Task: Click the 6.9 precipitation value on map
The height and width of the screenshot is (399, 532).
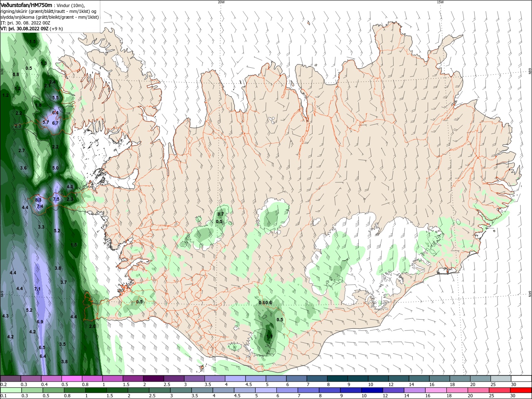Action: (x=40, y=322)
